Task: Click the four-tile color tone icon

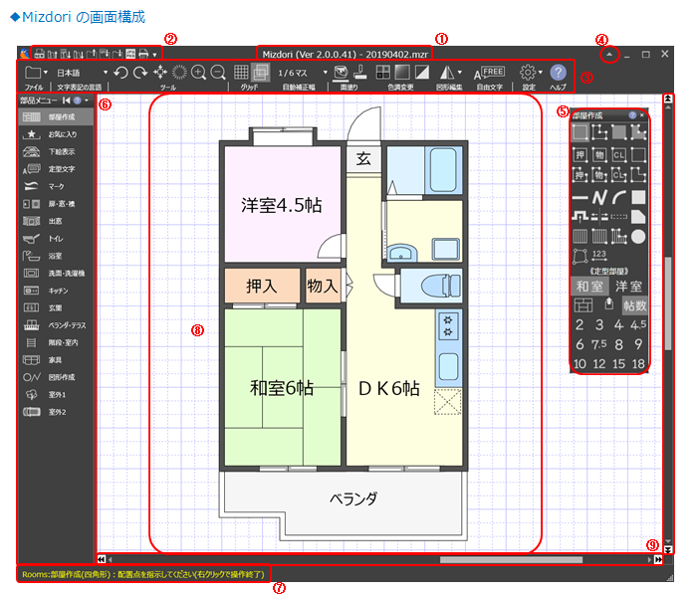Action: tap(383, 72)
